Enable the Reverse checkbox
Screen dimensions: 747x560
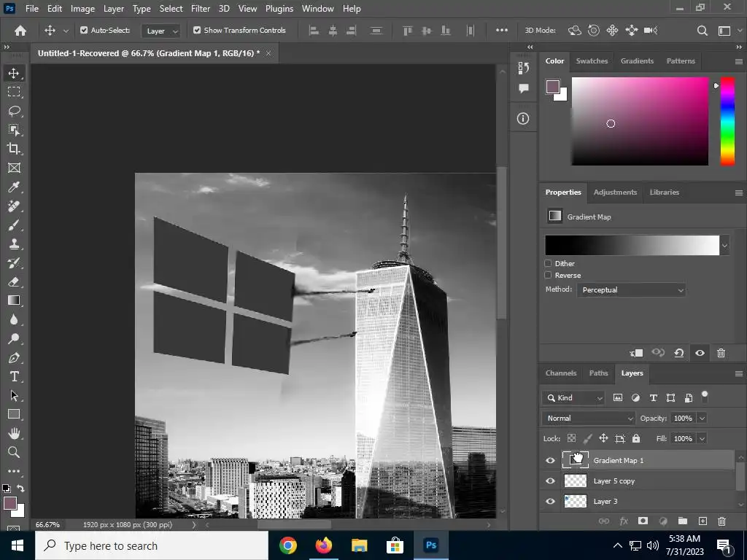click(548, 275)
